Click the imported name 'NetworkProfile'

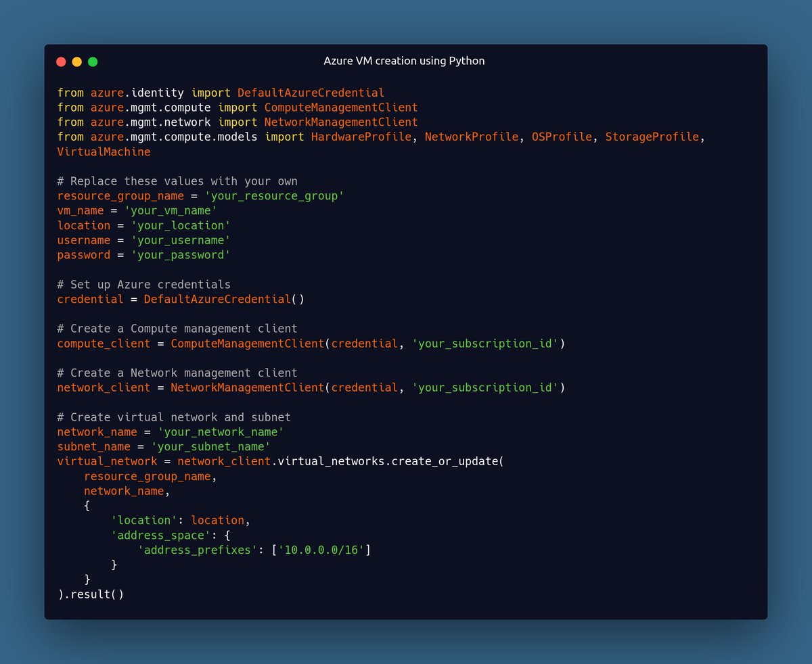471,137
